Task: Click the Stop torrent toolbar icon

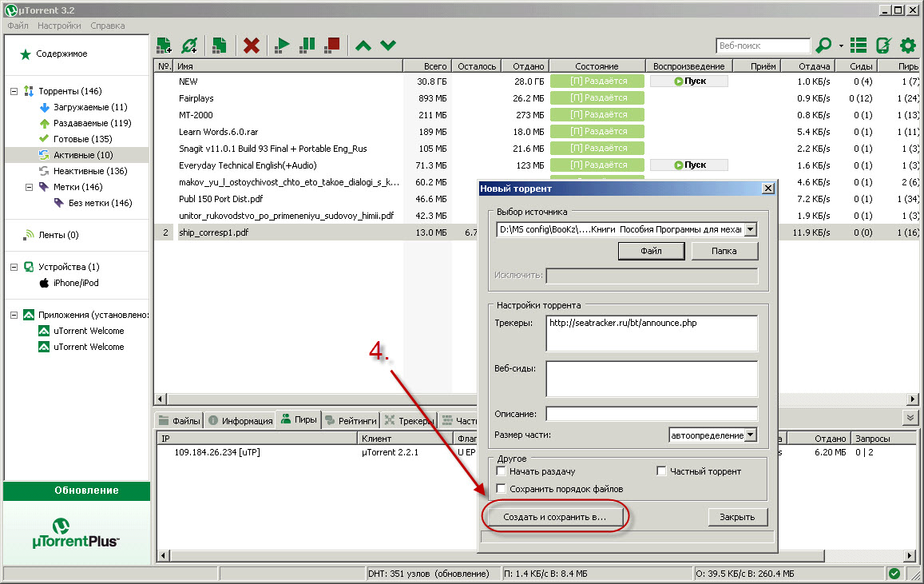Action: coord(332,46)
